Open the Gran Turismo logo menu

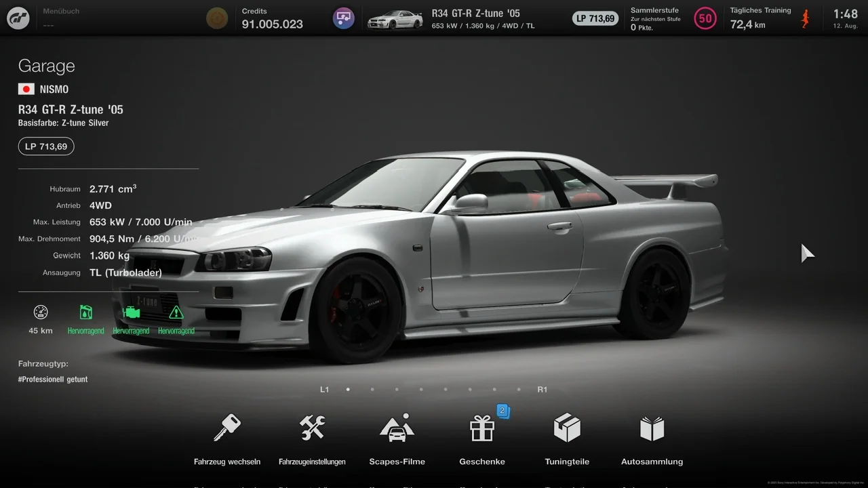click(x=18, y=18)
